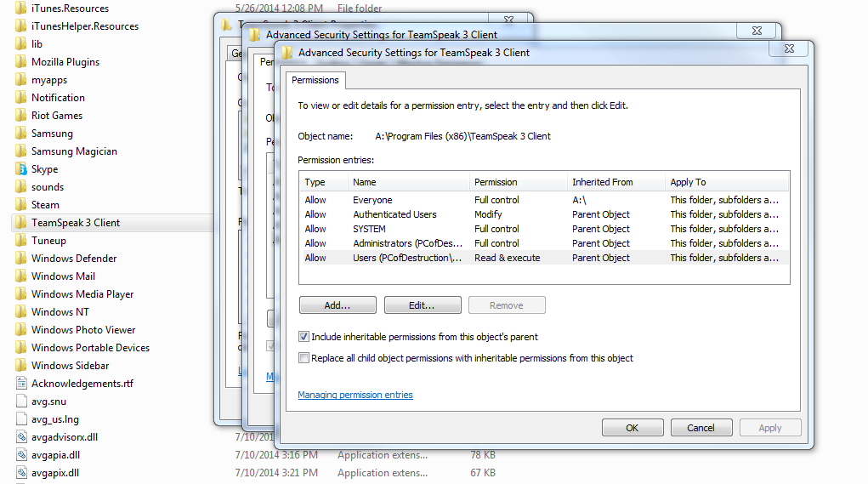Select the Windows Mail folder icon
The image size is (868, 484).
21,276
